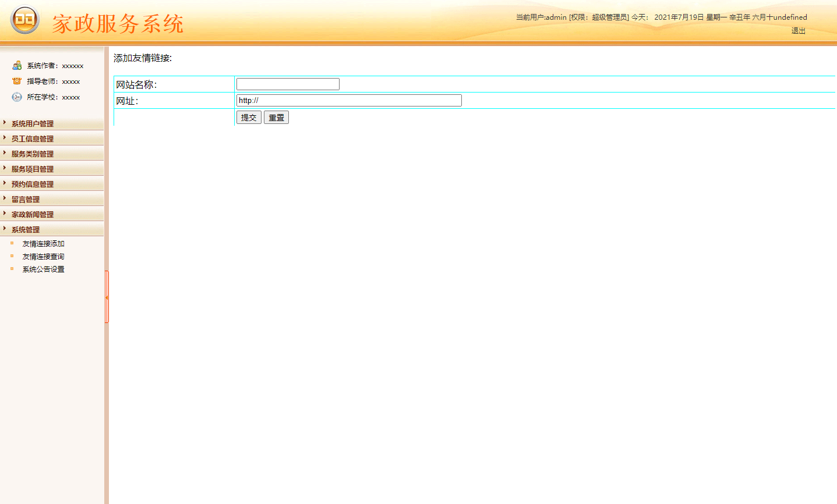Click the telephone icon beside 指导老师
This screenshot has height=504, width=837.
(16, 81)
